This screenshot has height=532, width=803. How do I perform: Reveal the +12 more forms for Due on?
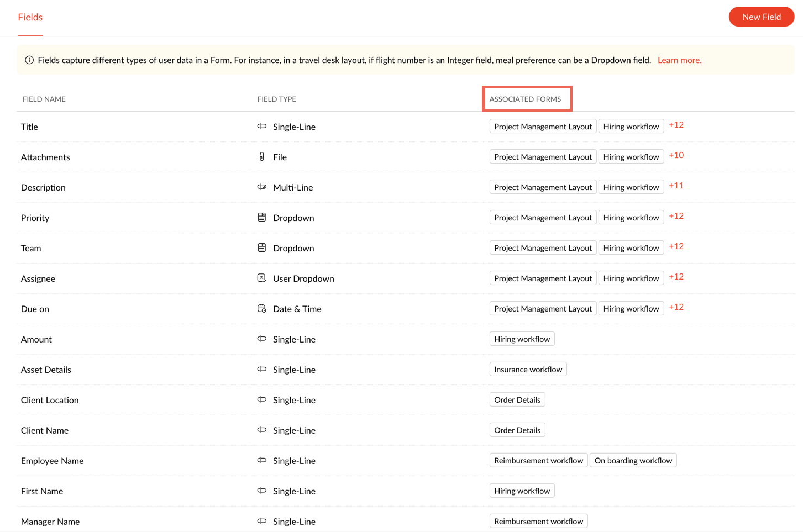coord(676,307)
